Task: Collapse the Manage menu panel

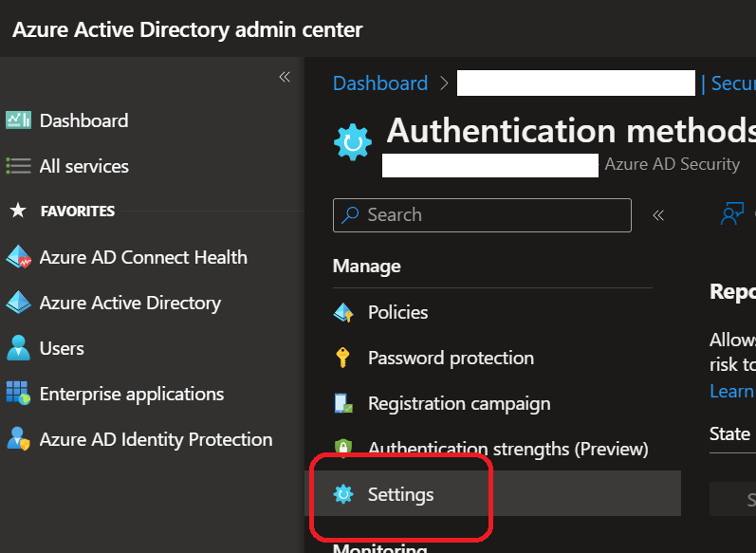Action: click(658, 215)
